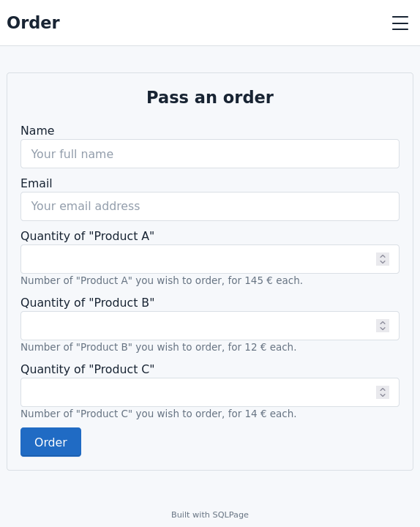Click the "Email" field label
This screenshot has width=420, height=527.
pyautogui.click(x=37, y=184)
